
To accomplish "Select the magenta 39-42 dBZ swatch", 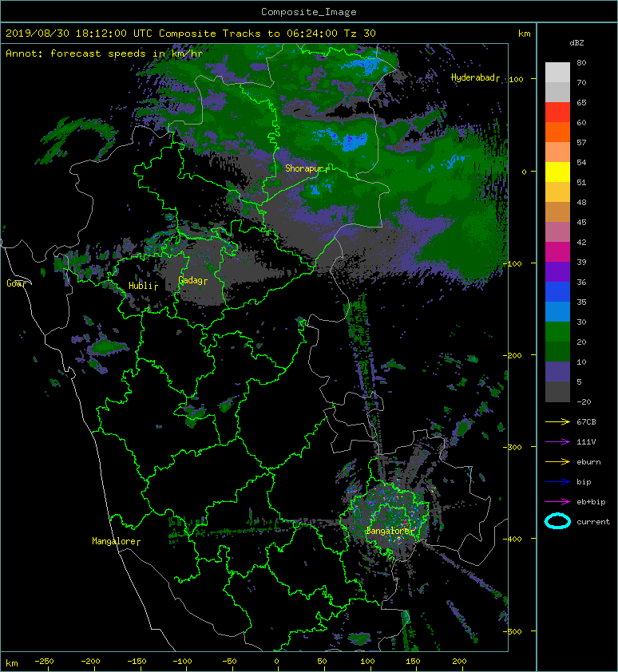I will 557,252.
